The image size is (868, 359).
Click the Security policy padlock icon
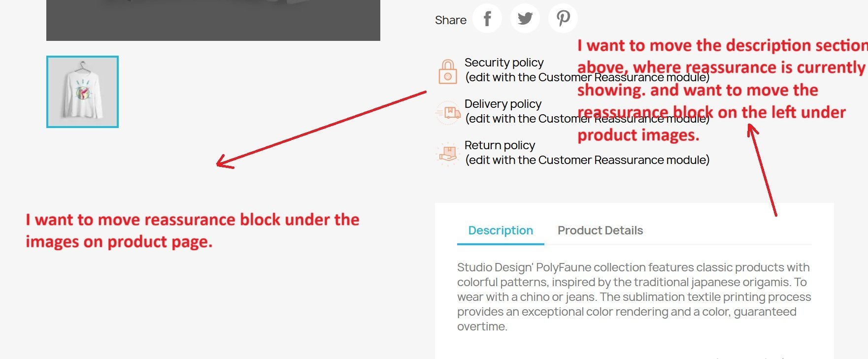(x=448, y=71)
